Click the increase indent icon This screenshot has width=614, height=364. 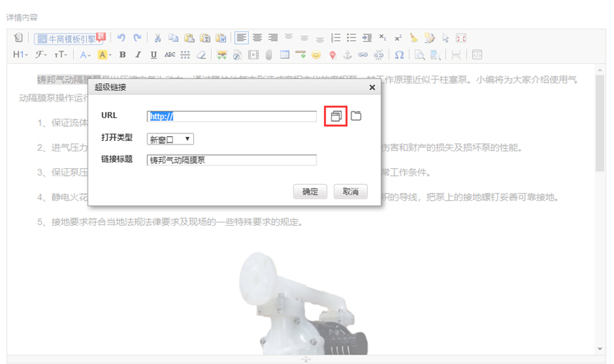pyautogui.click(x=367, y=38)
